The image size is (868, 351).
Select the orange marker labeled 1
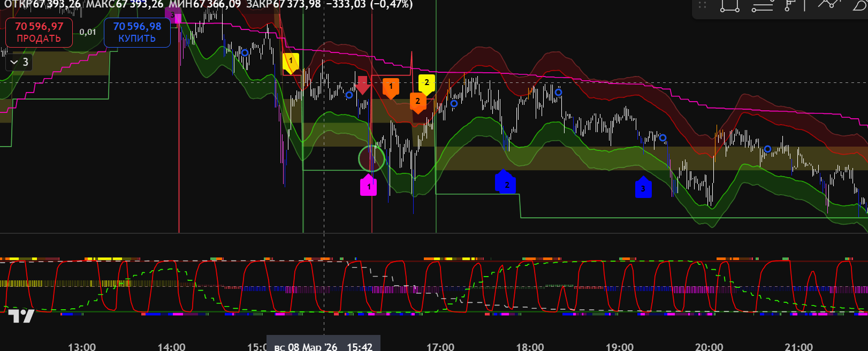(x=391, y=87)
